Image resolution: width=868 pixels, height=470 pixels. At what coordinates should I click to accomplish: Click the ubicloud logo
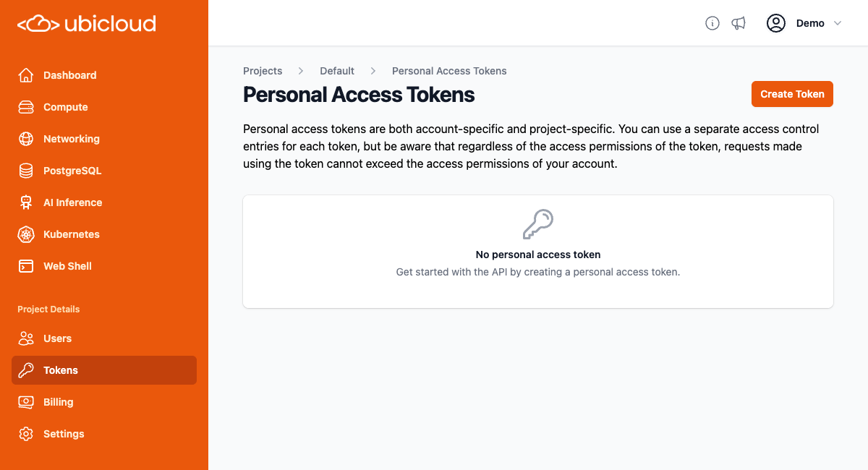[x=86, y=22]
